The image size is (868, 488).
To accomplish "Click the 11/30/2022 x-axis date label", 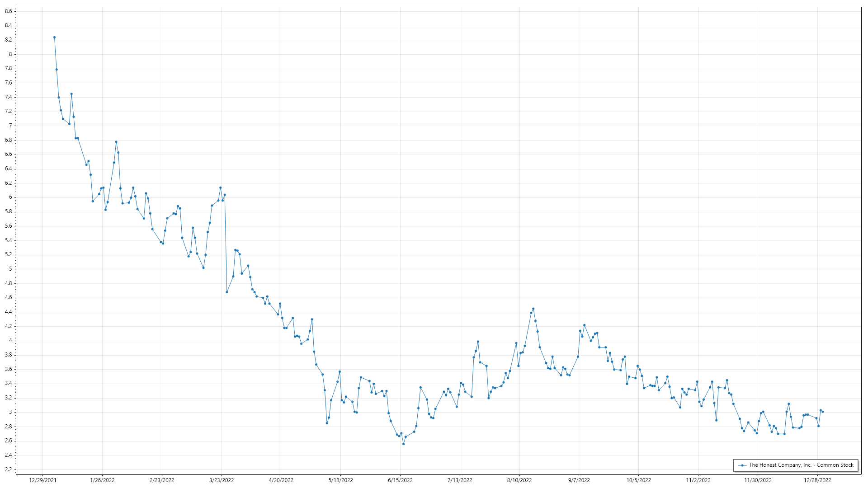I will point(758,480).
